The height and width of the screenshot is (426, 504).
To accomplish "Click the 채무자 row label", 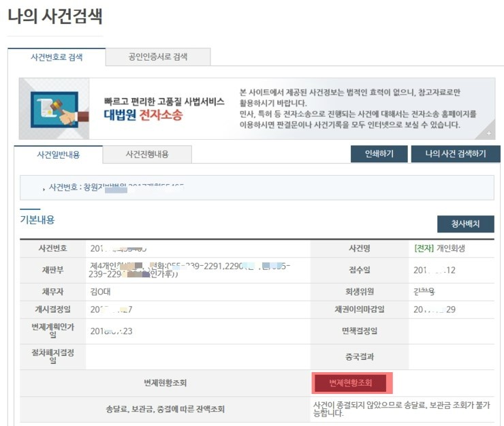I will [x=52, y=292].
